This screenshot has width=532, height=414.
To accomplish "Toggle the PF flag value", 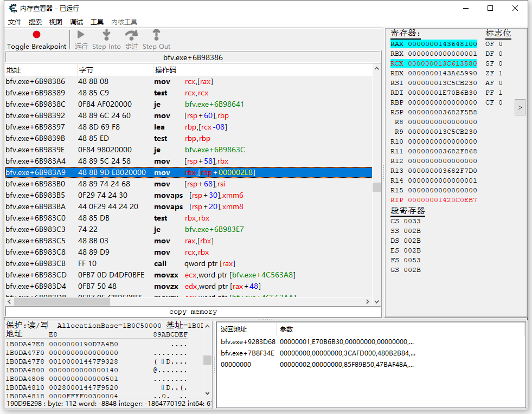I will (x=501, y=93).
